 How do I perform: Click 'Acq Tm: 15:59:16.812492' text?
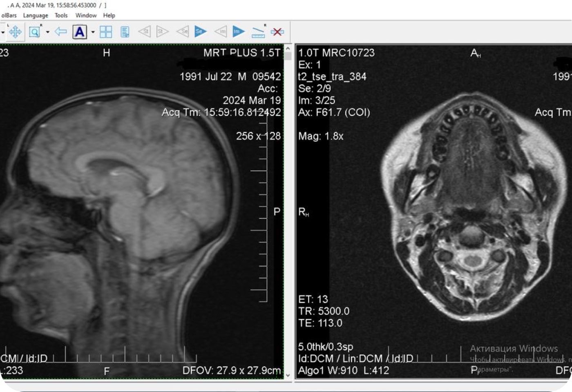221,112
